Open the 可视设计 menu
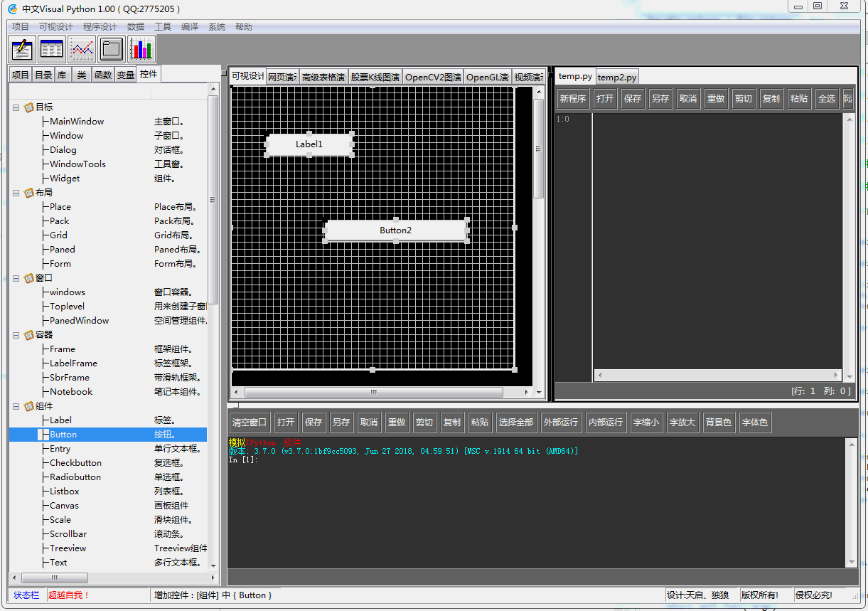868x611 pixels. coord(56,27)
